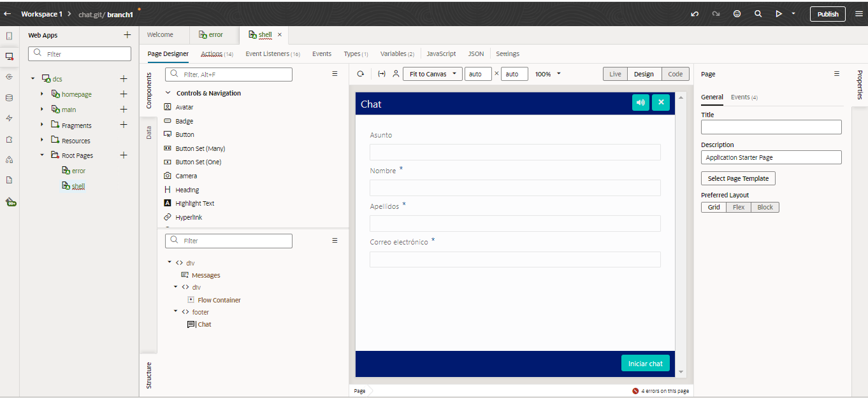Collapse Controls & Navigation section
The width and height of the screenshot is (868, 398).
click(x=168, y=93)
